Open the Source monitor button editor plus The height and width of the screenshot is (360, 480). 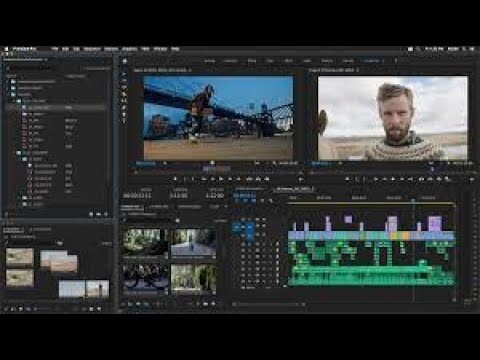[300, 179]
